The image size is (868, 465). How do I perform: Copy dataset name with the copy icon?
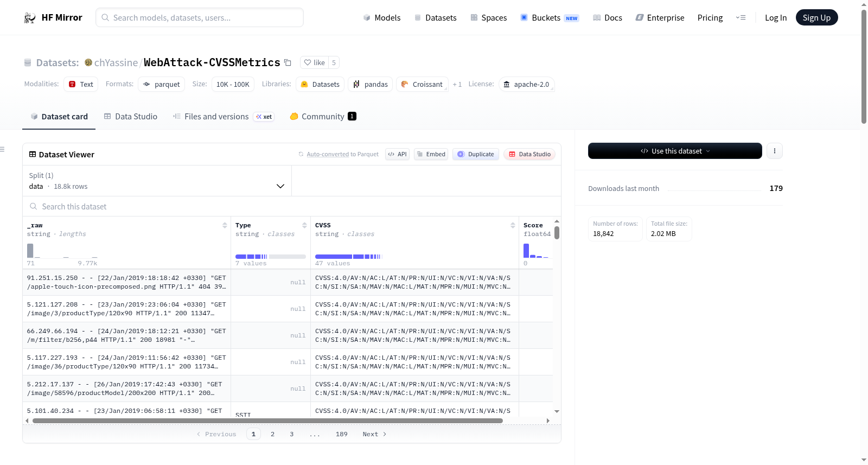click(288, 62)
